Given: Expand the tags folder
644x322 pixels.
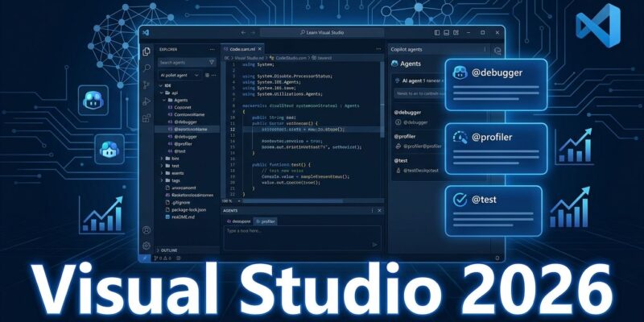Looking at the screenshot, I should (162, 180).
